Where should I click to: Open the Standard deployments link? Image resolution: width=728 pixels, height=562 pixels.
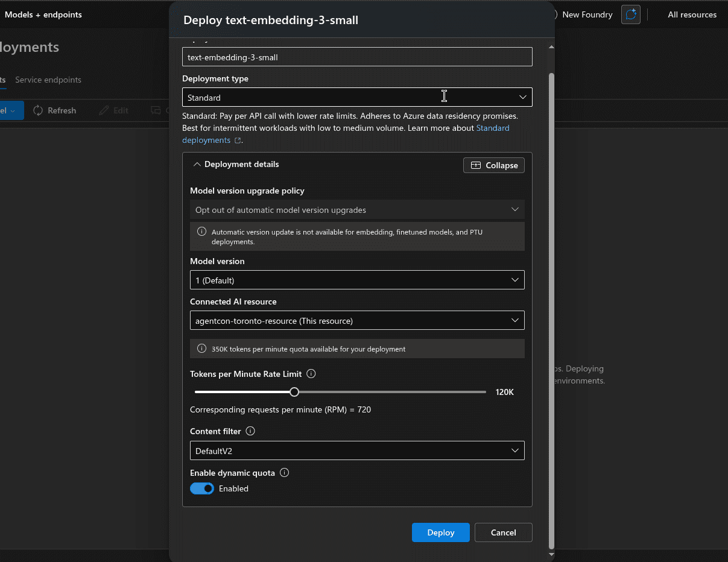pos(493,128)
